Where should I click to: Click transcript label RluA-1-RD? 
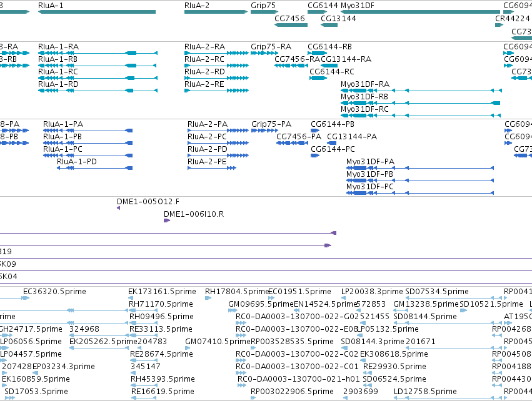(58, 84)
